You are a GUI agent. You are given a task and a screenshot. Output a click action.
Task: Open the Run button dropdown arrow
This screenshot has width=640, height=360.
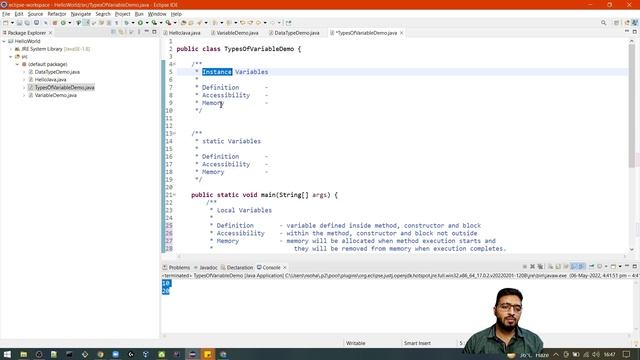tap(147, 23)
